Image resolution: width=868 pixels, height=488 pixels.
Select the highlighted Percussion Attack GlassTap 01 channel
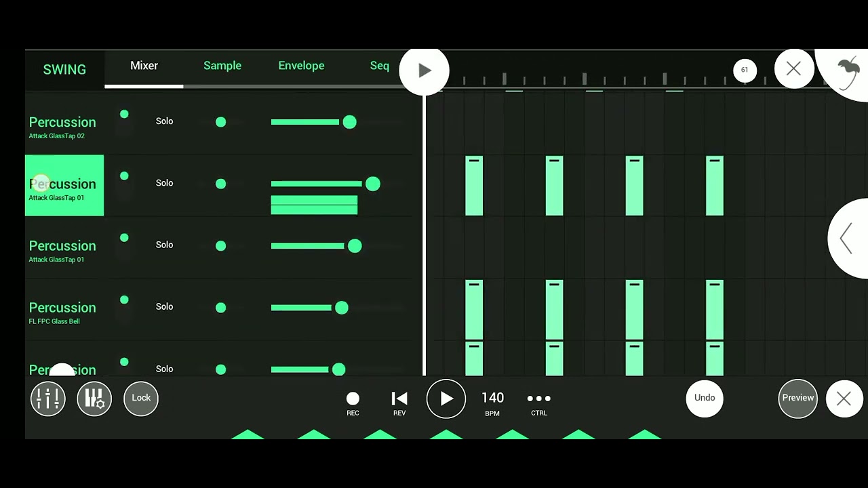(x=64, y=186)
